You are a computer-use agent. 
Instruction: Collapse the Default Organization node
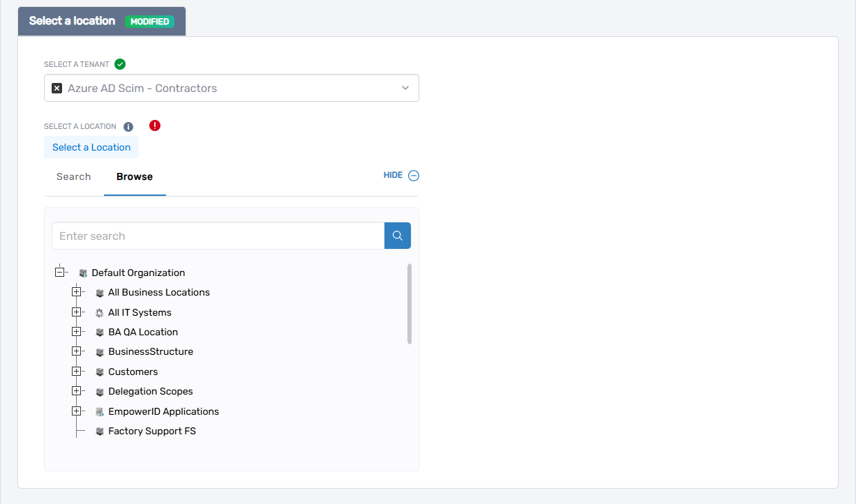tap(61, 270)
